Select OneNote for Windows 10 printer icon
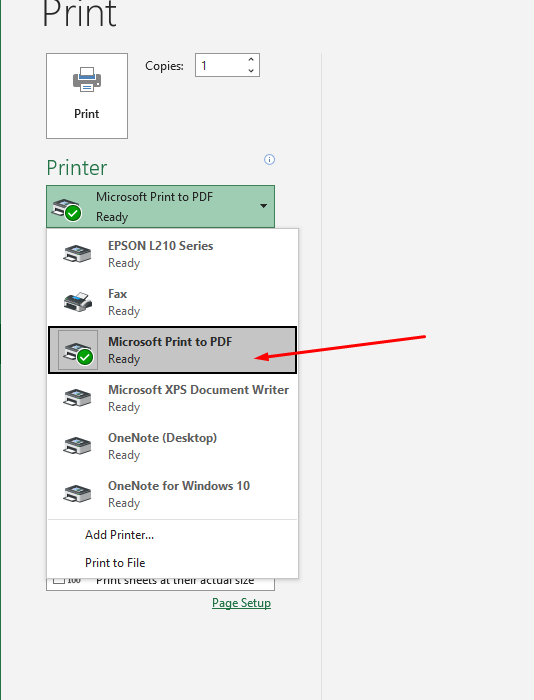Viewport: 534px width, 700px height. (77, 494)
